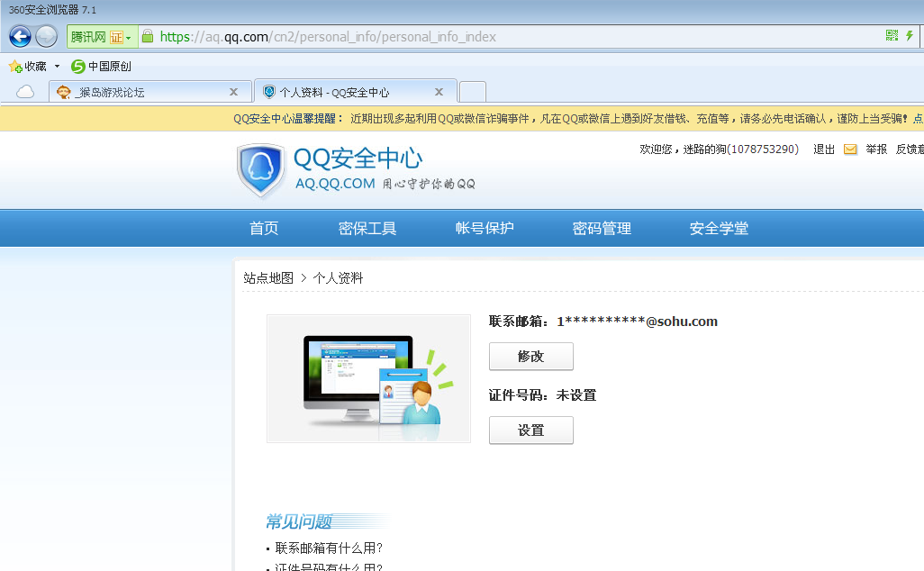Open a new tab with the blank tab button
This screenshot has width=924, height=571.
473,92
